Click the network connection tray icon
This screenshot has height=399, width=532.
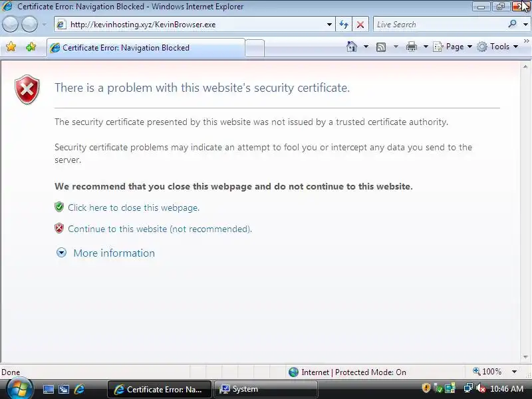pos(468,388)
